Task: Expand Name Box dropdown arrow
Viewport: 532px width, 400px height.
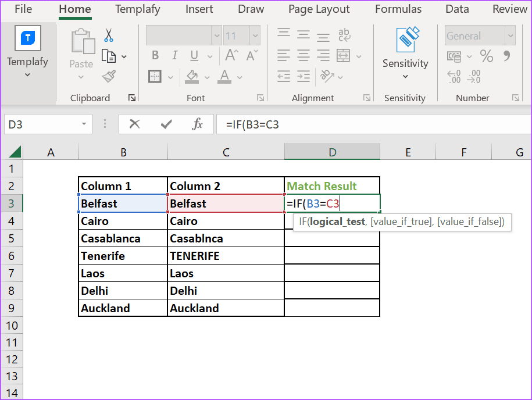Action: pyautogui.click(x=84, y=124)
